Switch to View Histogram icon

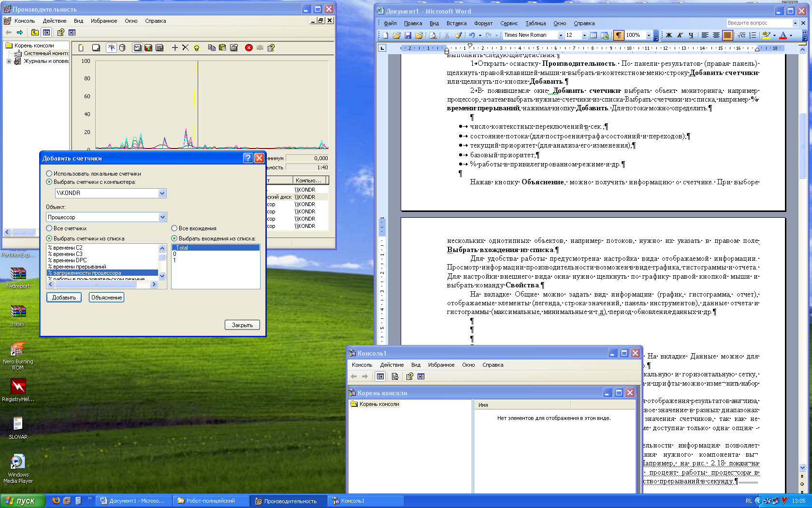(x=148, y=47)
